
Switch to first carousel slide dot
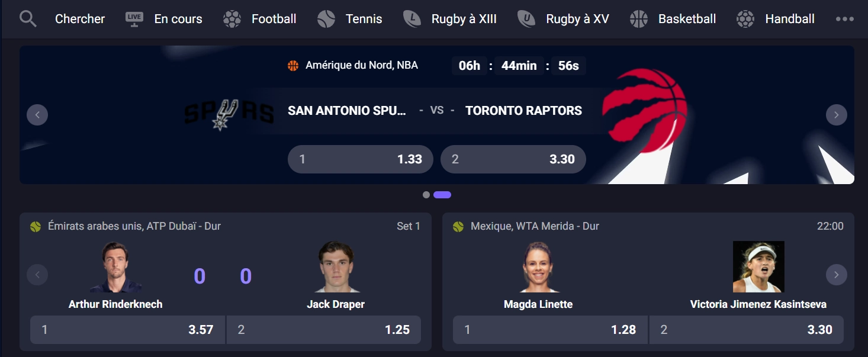[426, 195]
